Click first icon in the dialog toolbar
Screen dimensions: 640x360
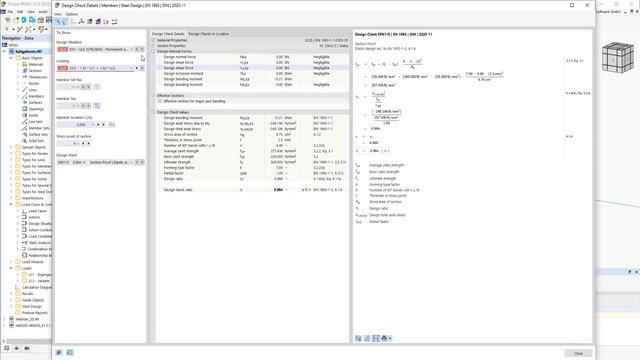(x=58, y=22)
